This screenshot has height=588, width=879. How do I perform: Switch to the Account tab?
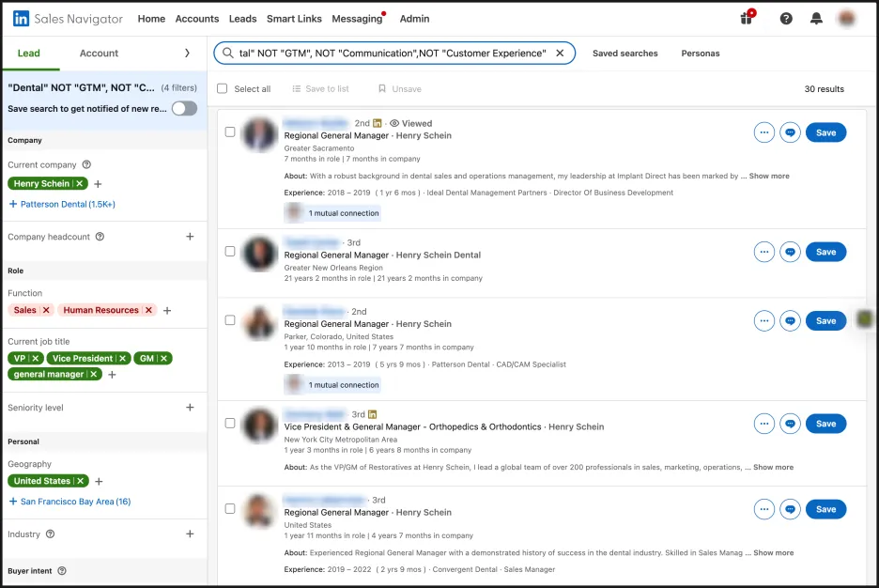point(99,54)
